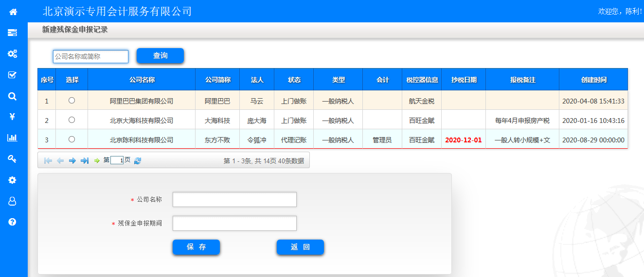Click the checked-box task icon in the sidebar

point(13,75)
